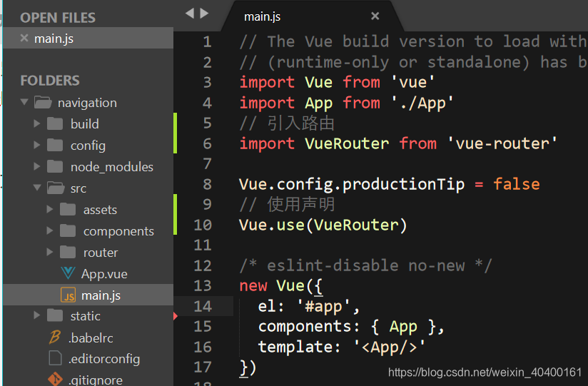Expand the router folder arrow
This screenshot has width=588, height=386.
point(49,252)
